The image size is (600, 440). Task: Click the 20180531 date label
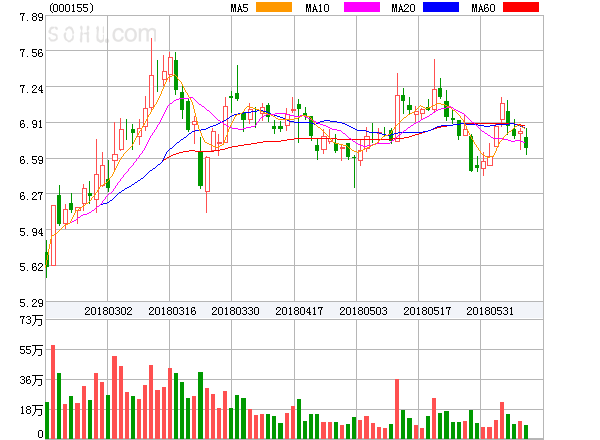pos(490,311)
